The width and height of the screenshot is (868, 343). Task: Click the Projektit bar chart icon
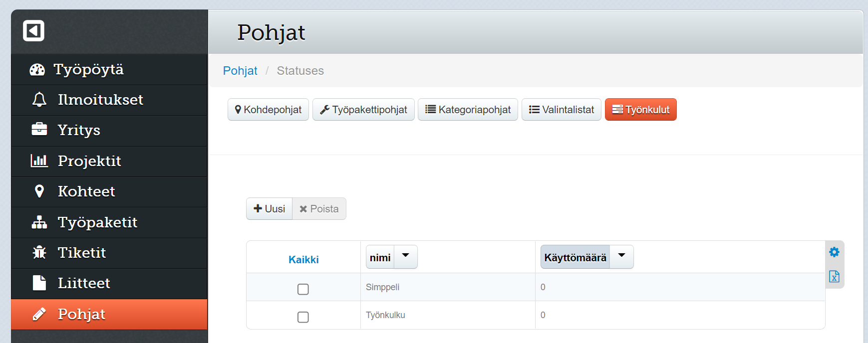coord(39,161)
